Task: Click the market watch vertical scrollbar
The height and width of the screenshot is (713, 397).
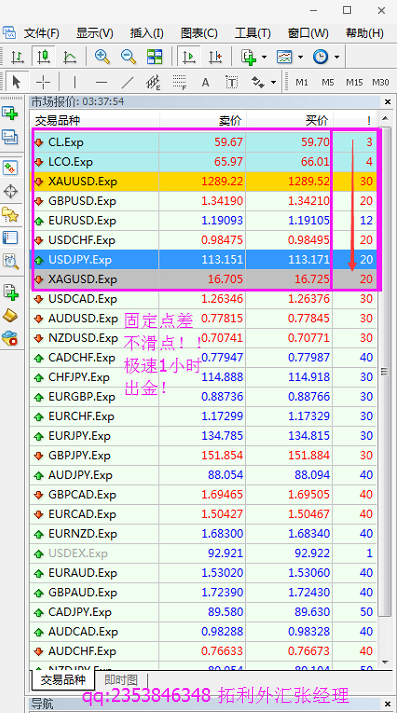Action: coord(385,391)
